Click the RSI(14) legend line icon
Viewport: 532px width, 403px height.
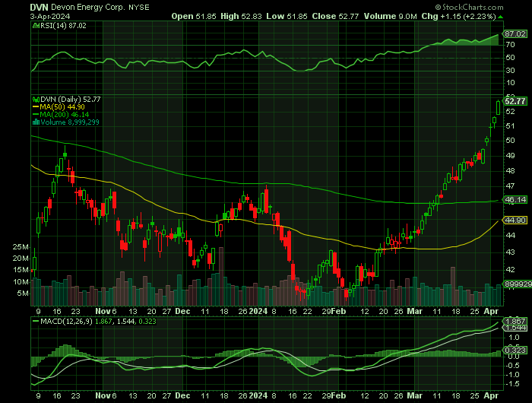33,25
